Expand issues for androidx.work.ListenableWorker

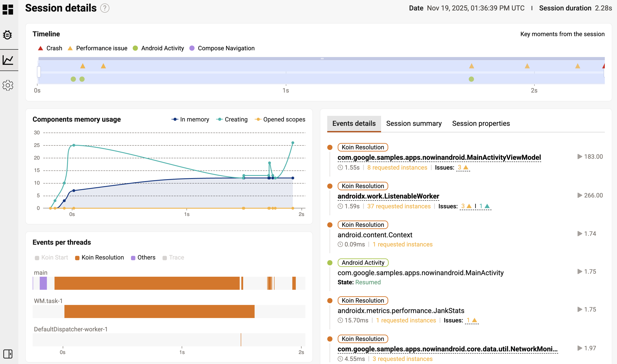[x=475, y=206]
